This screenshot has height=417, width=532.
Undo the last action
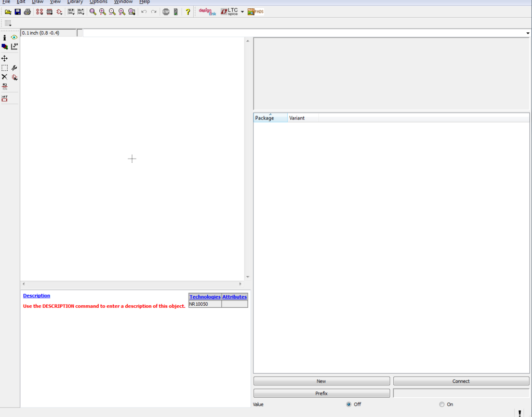pos(144,12)
